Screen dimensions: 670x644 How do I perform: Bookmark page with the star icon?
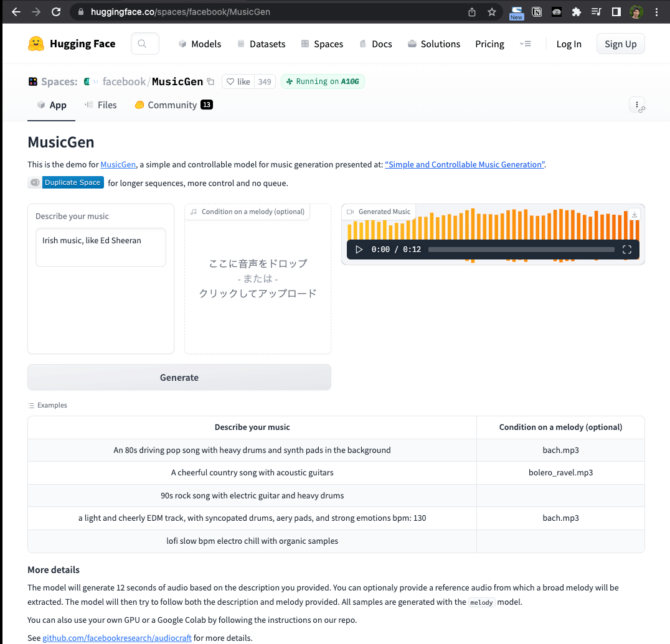(x=492, y=12)
